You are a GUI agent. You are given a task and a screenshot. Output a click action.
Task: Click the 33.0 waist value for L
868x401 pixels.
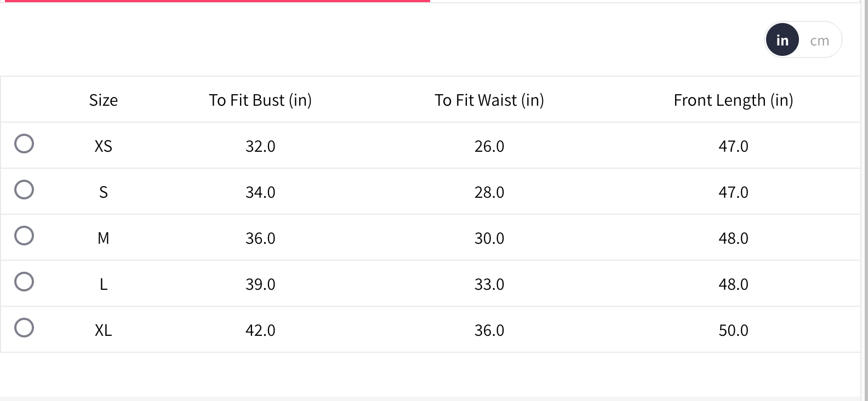[x=489, y=284]
